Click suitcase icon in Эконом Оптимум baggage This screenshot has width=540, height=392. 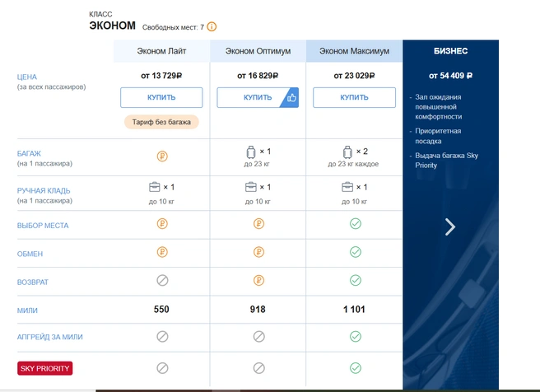tap(251, 152)
